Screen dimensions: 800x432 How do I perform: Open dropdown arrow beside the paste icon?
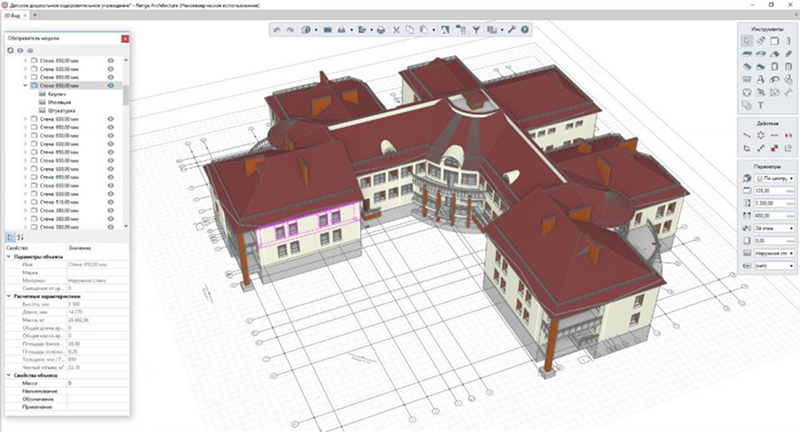433,30
